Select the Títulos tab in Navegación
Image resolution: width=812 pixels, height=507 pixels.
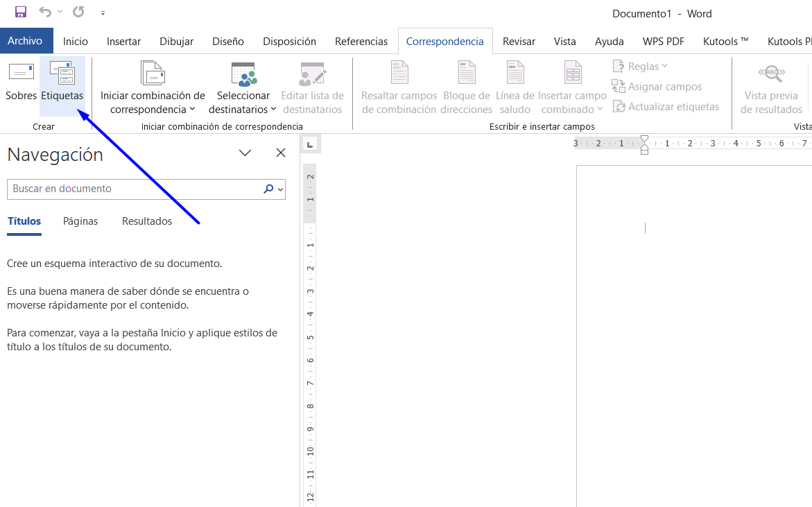24,221
